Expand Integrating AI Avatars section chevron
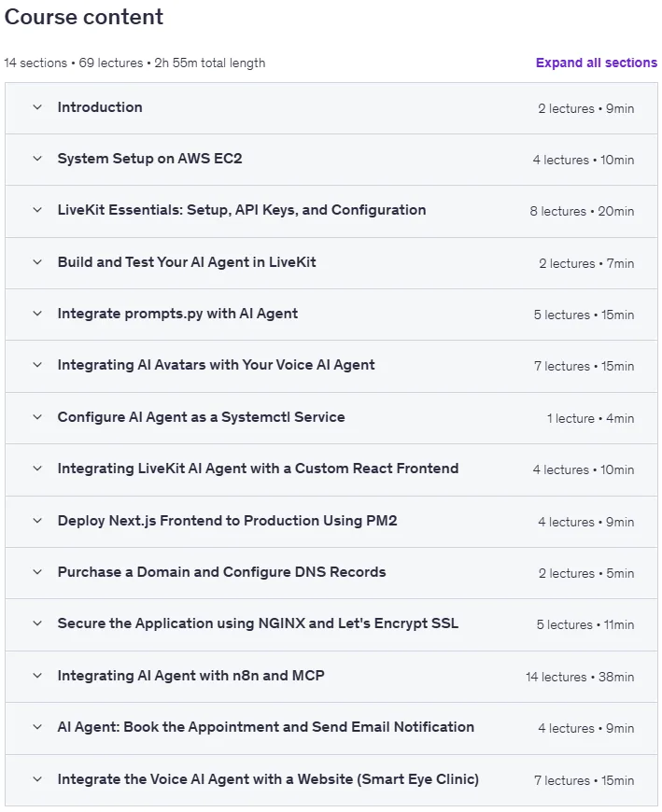Image resolution: width=662 pixels, height=812 pixels. pyautogui.click(x=37, y=365)
